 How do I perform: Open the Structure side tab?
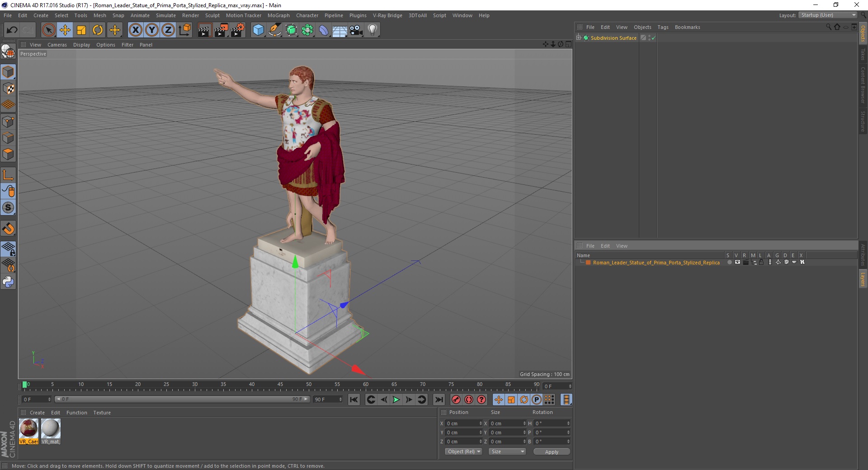point(863,121)
